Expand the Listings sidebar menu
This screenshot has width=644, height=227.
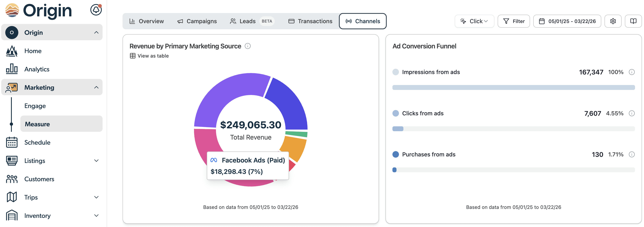click(96, 160)
